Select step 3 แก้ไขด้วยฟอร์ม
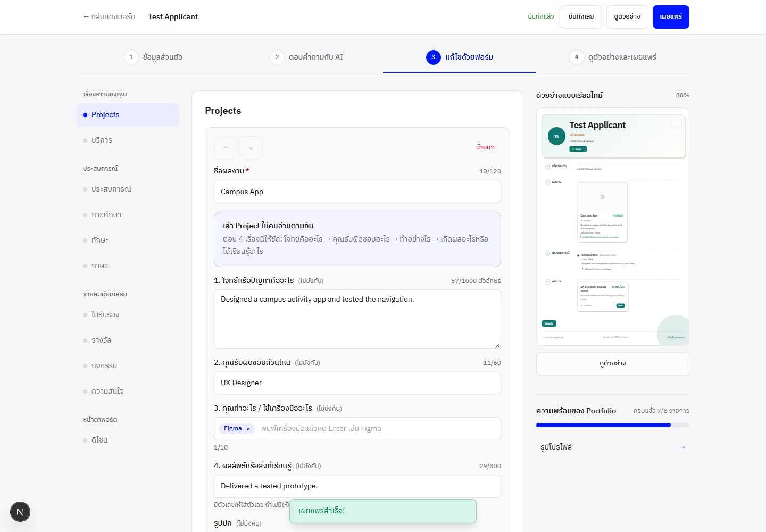Screen dimensions: 766x532 point(460,57)
